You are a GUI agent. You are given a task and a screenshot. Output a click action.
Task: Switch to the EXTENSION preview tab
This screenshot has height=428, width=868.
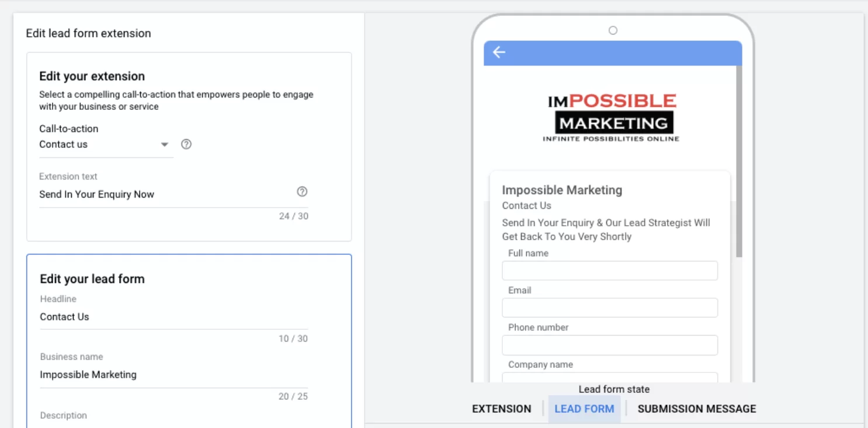502,409
